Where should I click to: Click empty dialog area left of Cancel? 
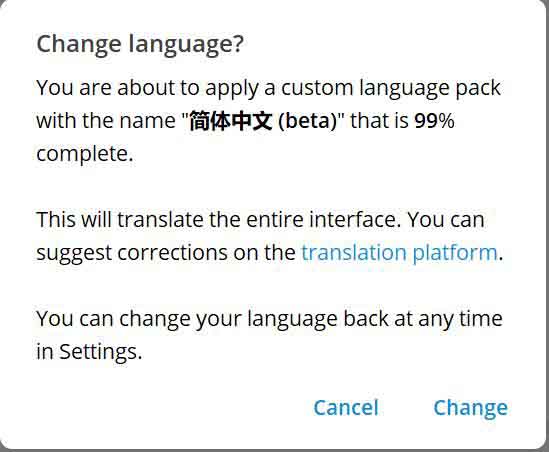pyautogui.click(x=168, y=408)
